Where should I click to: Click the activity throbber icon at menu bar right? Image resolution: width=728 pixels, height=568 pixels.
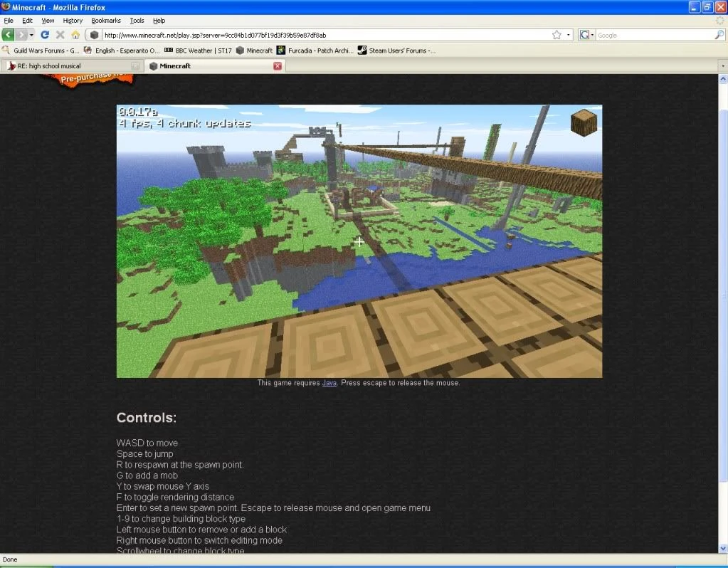coord(720,21)
